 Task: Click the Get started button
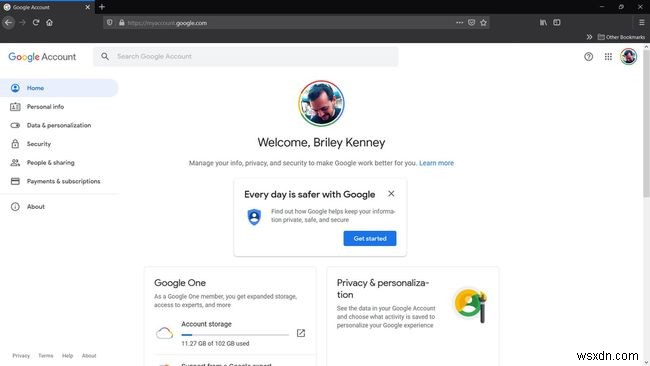(370, 238)
